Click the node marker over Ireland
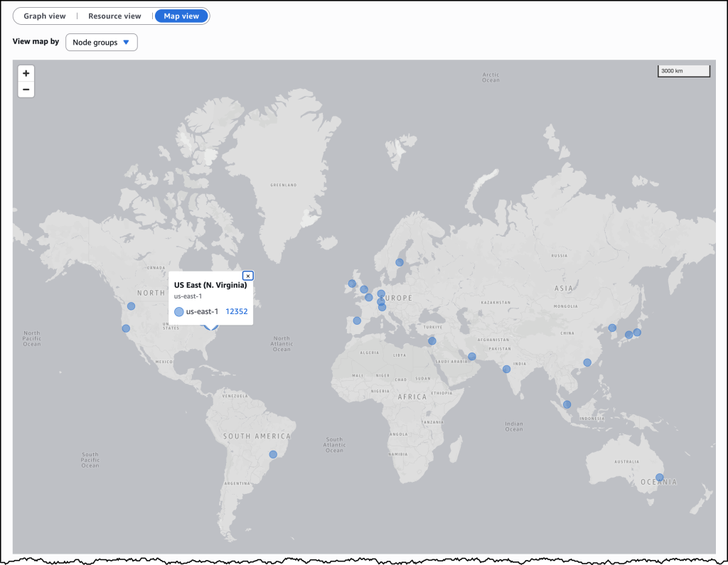The width and height of the screenshot is (728, 565). 350,284
